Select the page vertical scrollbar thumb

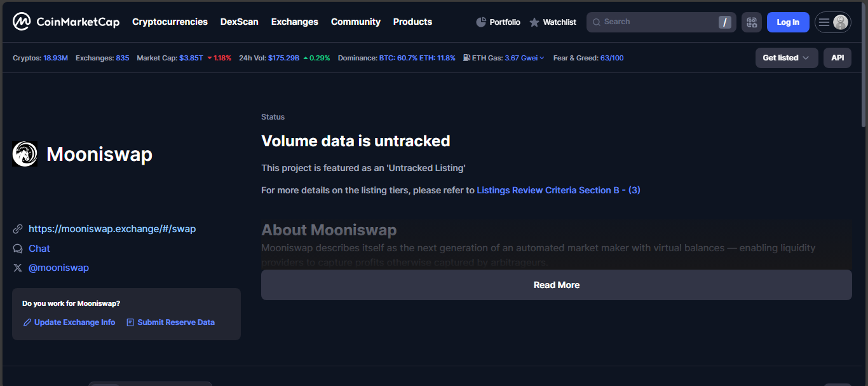[x=864, y=64]
